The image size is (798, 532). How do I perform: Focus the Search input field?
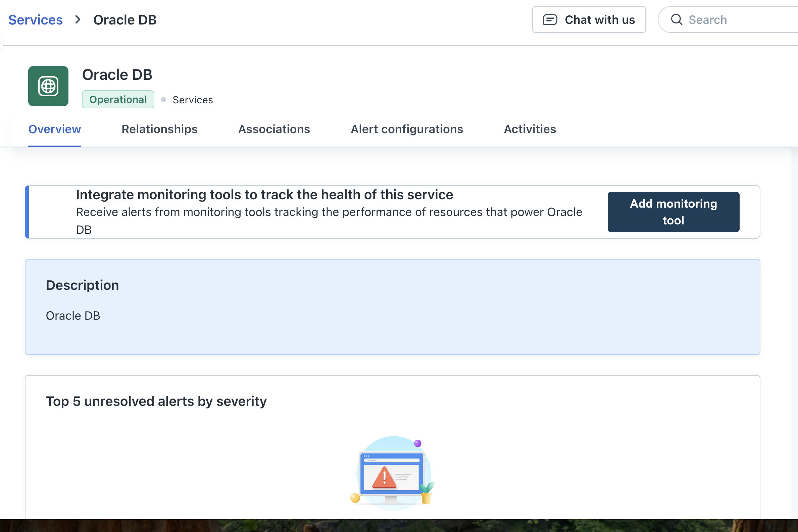tap(740, 20)
